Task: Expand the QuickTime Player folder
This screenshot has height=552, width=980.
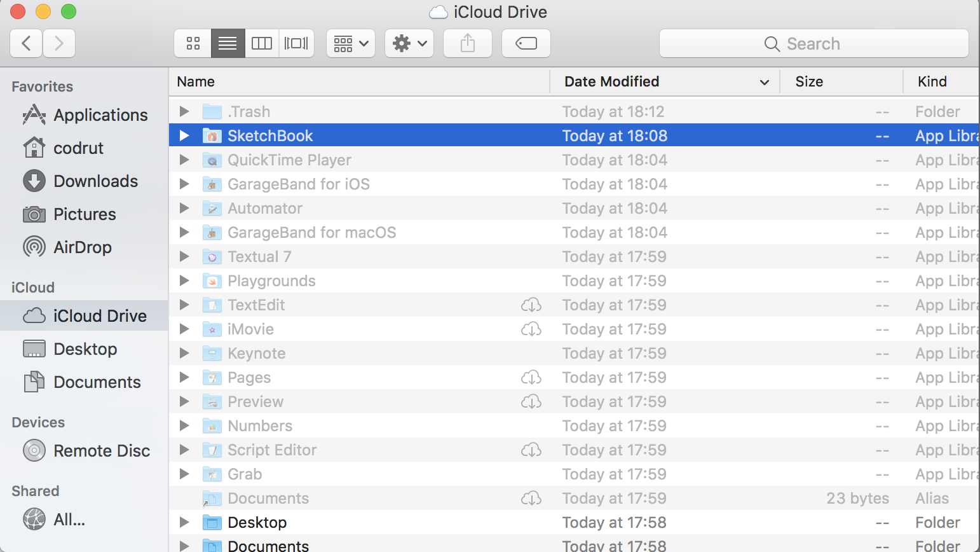Action: [184, 160]
